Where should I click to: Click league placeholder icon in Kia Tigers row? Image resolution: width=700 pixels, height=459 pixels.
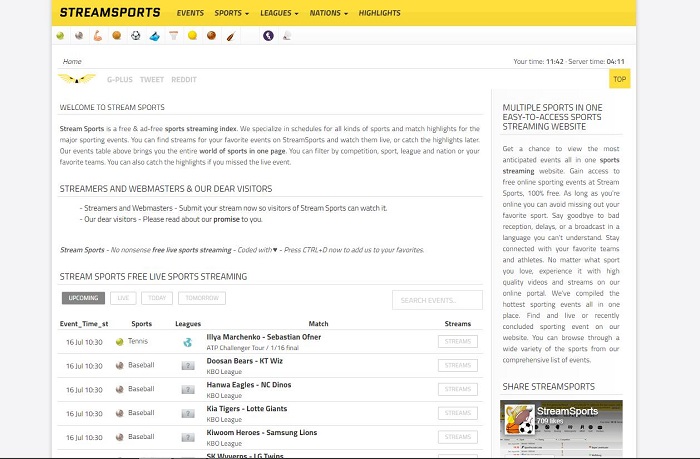188,413
